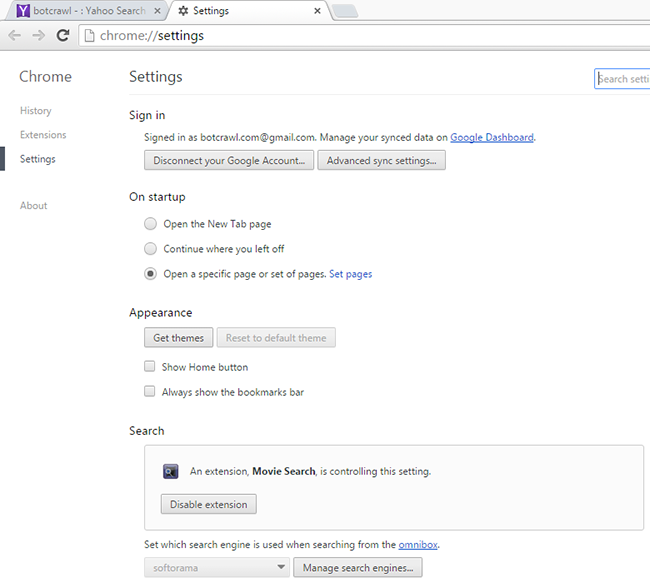Open History in the Chrome sidebar
The height and width of the screenshot is (578, 650).
[x=36, y=111]
